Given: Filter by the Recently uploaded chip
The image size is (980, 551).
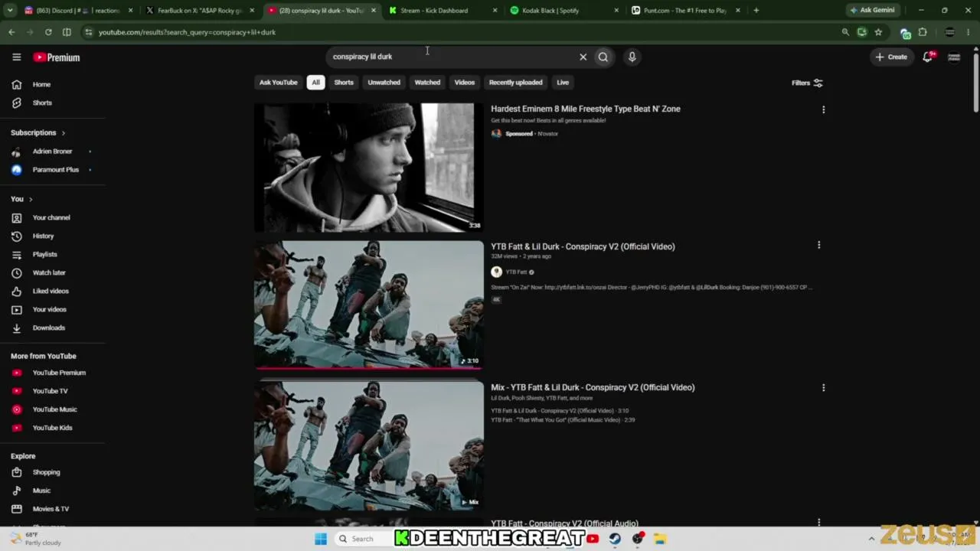Looking at the screenshot, I should click(x=516, y=83).
